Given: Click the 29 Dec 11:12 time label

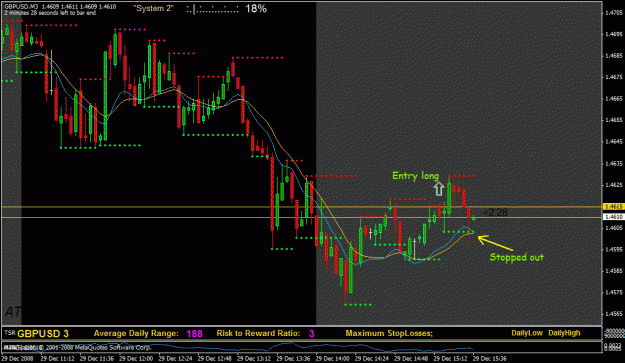Looking at the screenshot, I should [x=57, y=359].
